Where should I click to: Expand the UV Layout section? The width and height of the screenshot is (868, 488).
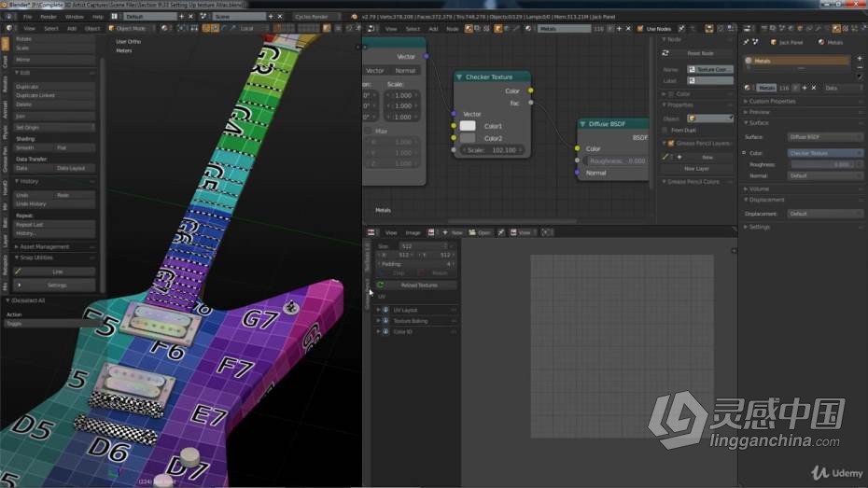(405, 310)
